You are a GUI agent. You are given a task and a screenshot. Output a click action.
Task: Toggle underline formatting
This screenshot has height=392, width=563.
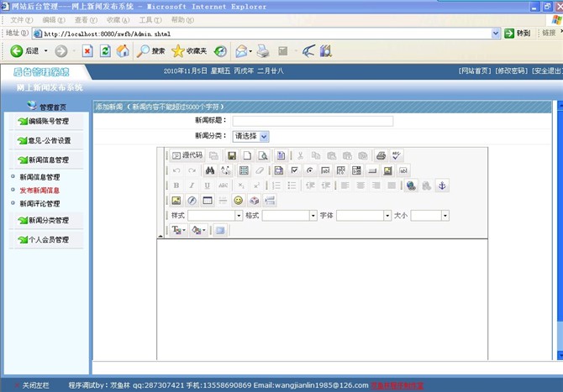click(x=208, y=186)
